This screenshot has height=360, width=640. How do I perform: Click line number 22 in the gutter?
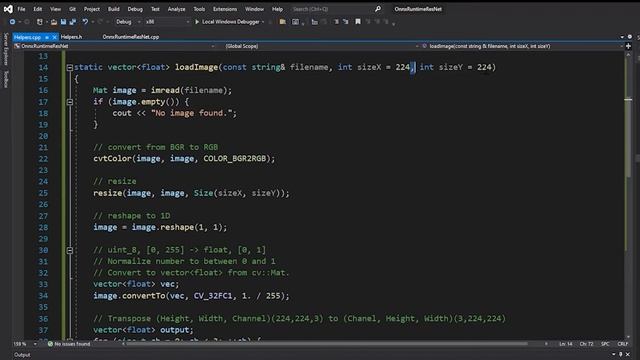point(43,159)
